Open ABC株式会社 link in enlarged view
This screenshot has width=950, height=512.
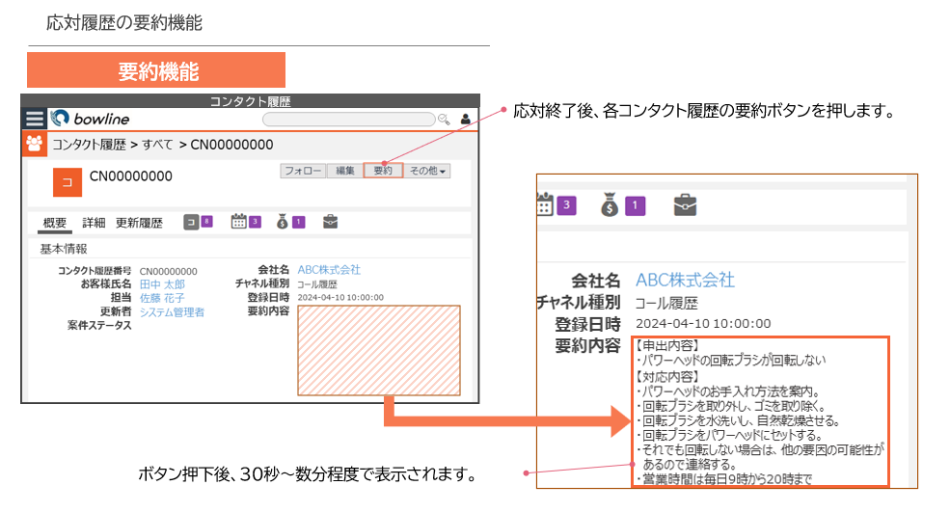pos(685,280)
